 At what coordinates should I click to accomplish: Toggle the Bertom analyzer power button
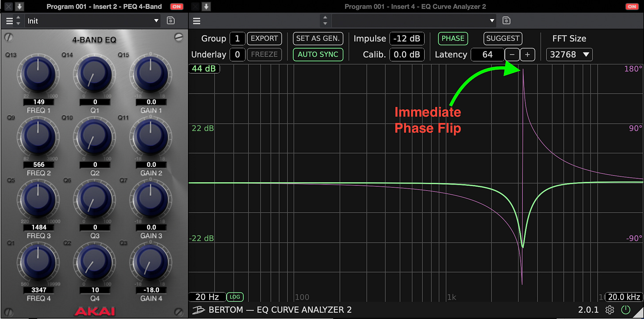pyautogui.click(x=625, y=310)
